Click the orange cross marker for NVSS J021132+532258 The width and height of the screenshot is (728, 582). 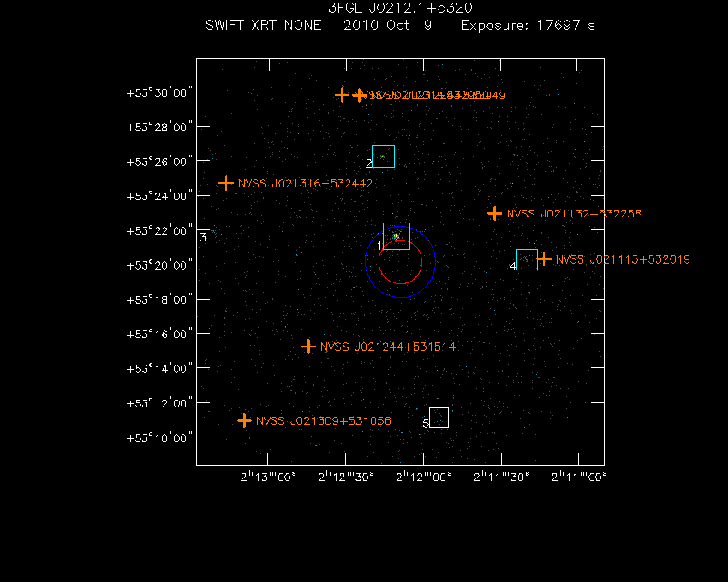494,213
